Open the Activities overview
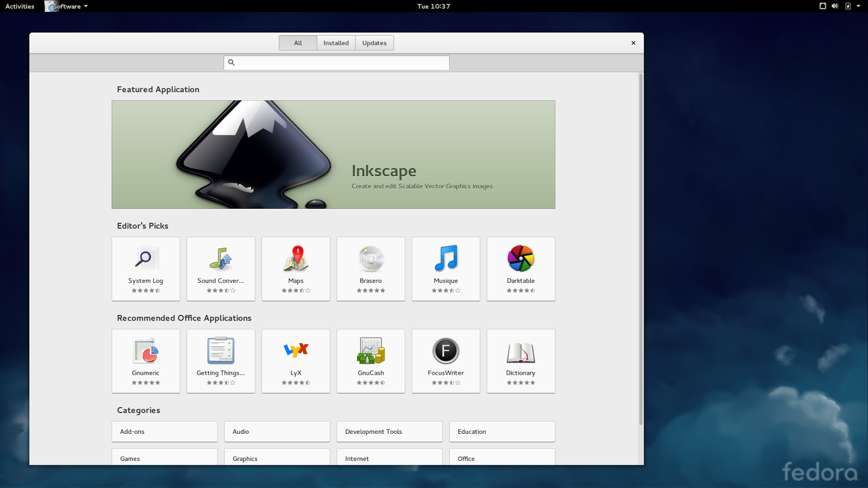Screen dimensions: 868x488 (20, 6)
